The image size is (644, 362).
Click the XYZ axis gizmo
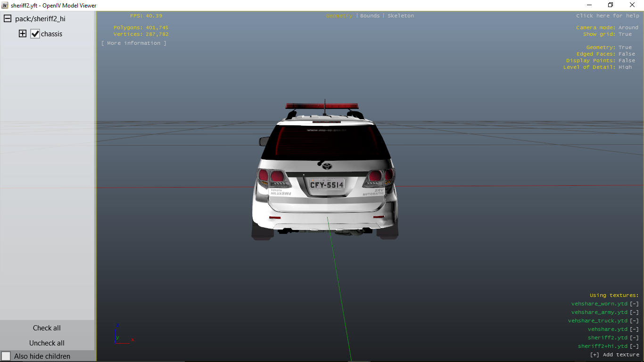point(124,334)
